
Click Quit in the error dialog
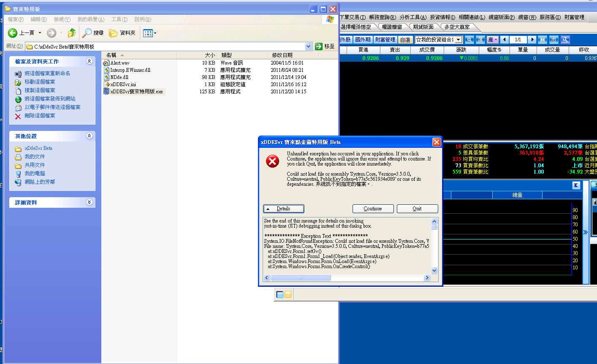pos(417,209)
